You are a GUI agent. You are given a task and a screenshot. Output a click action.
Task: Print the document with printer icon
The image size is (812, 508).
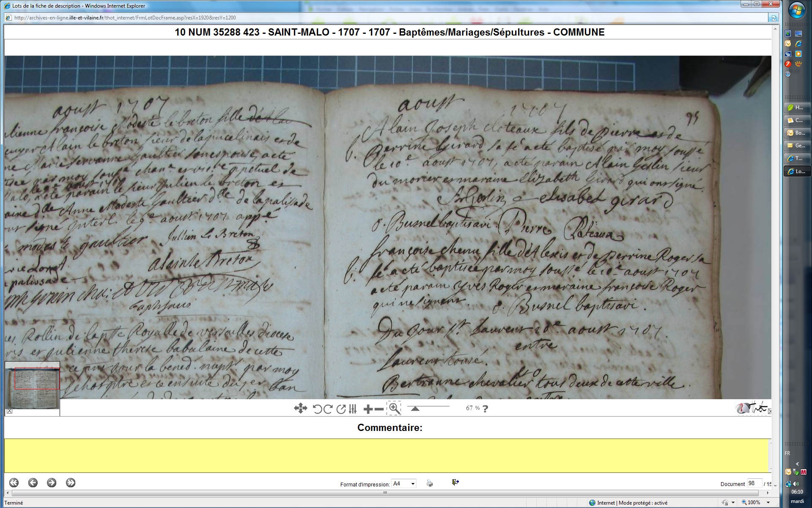tap(430, 483)
